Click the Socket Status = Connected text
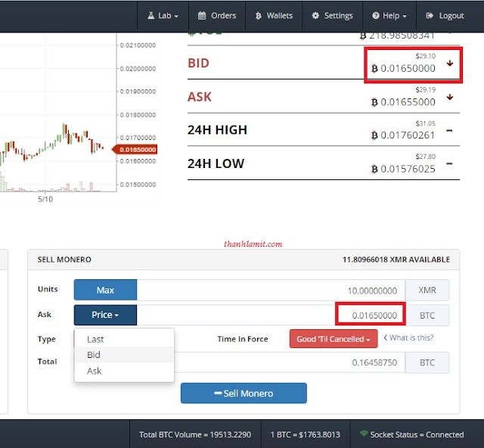This screenshot has height=448, width=484. pyautogui.click(x=417, y=434)
